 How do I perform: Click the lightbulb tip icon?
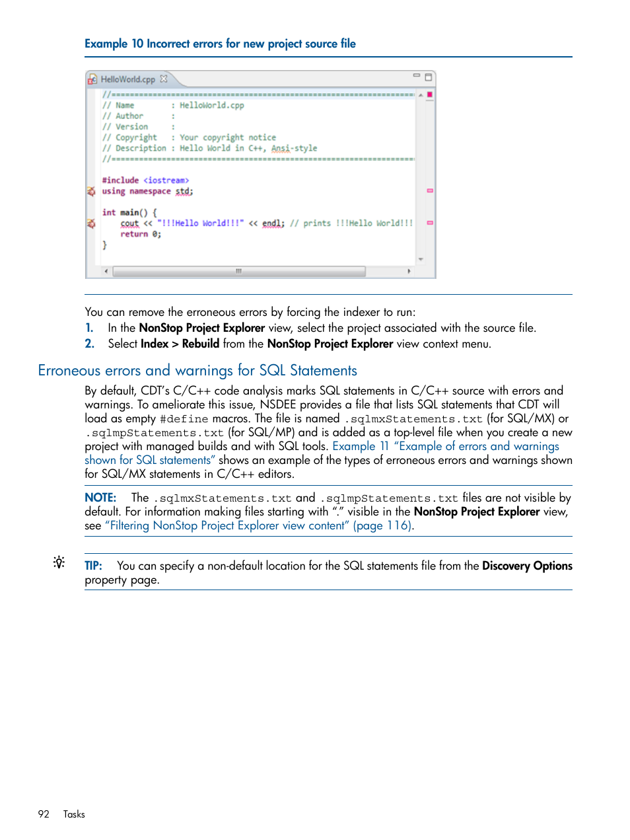[x=59, y=562]
